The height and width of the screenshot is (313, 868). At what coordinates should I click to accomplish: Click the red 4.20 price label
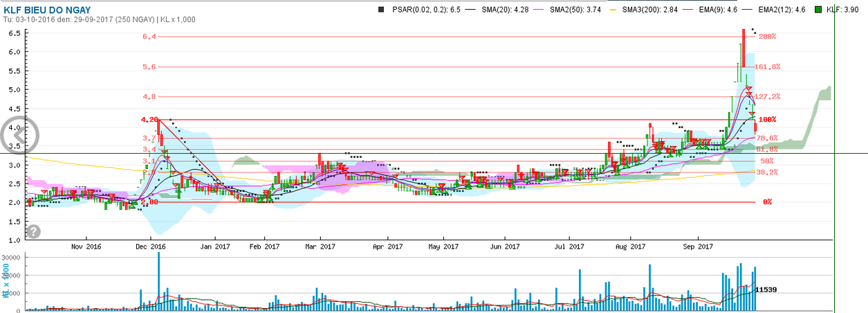[150, 119]
